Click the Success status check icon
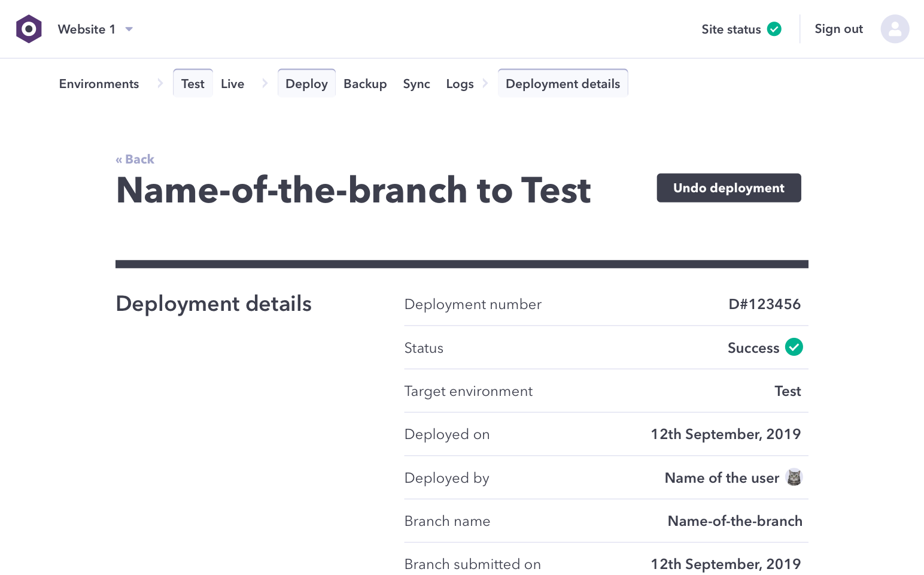This screenshot has height=575, width=924. [794, 347]
